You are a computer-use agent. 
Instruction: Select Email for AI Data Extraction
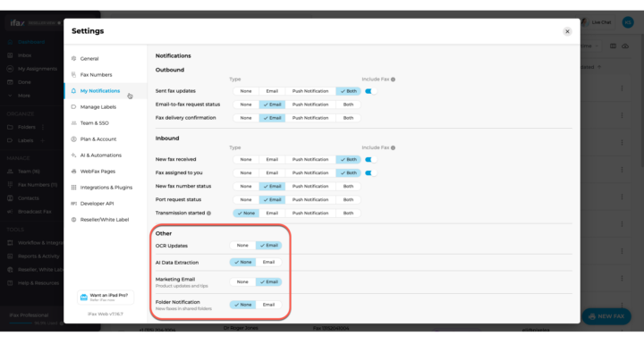click(268, 262)
